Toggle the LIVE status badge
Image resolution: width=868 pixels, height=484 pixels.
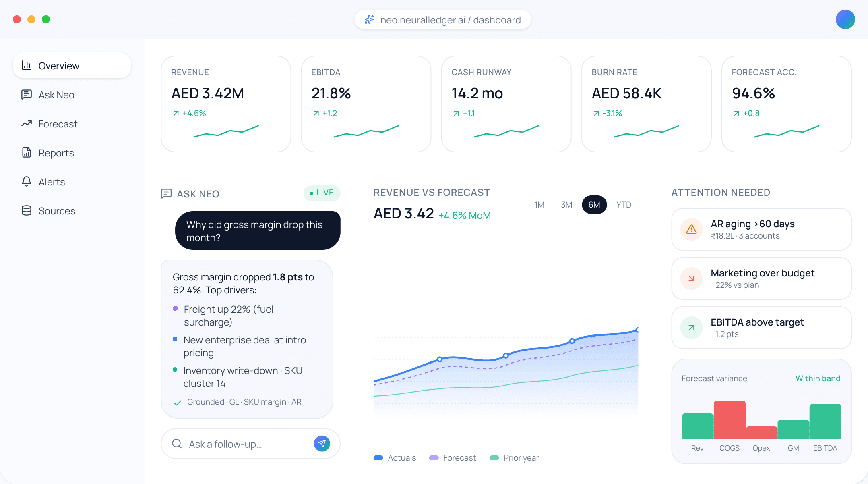point(322,193)
